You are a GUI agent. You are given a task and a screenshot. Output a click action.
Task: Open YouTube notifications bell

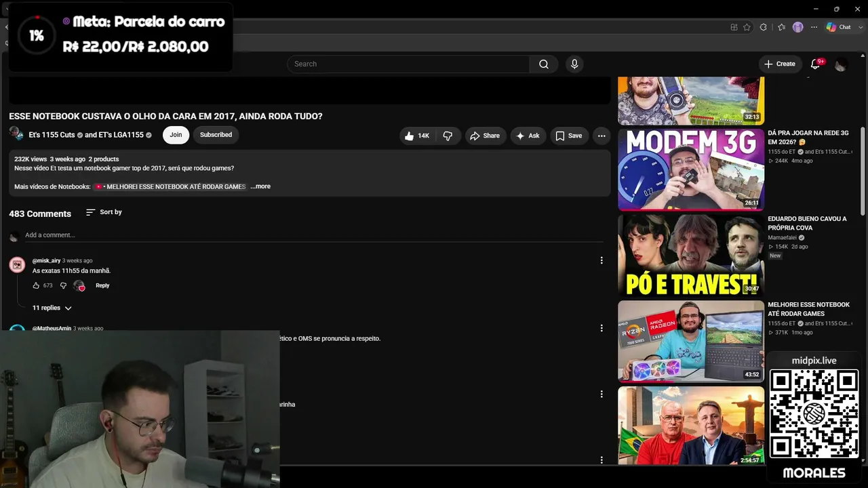pyautogui.click(x=816, y=64)
